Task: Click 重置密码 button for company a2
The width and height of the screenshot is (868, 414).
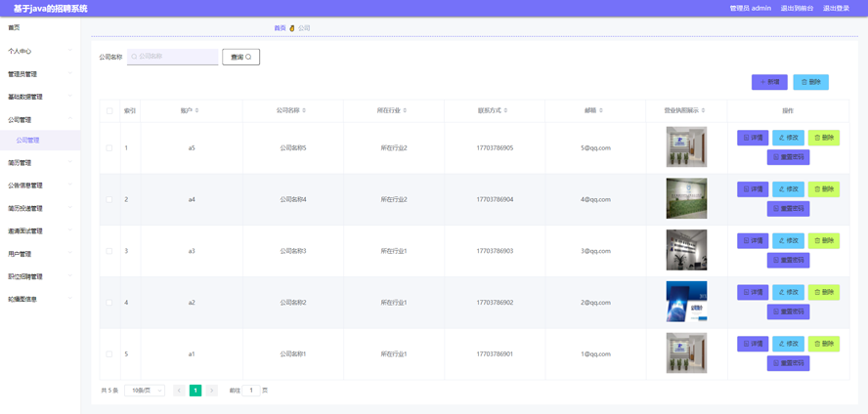Action: (x=788, y=311)
